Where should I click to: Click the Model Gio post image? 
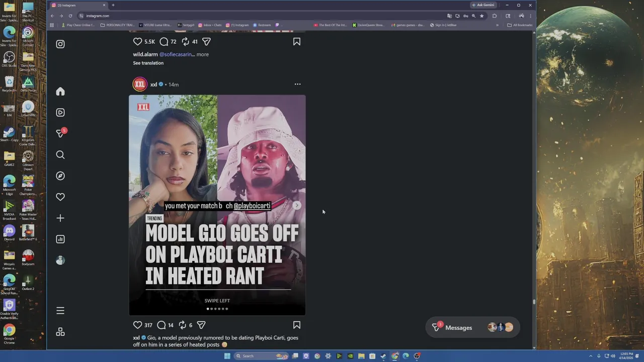(217, 205)
